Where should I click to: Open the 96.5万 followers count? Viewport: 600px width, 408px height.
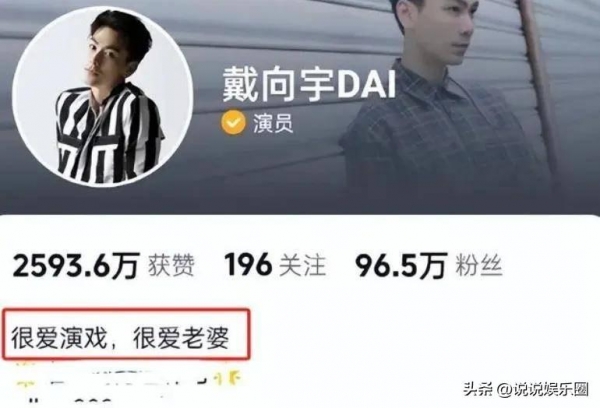click(x=401, y=265)
